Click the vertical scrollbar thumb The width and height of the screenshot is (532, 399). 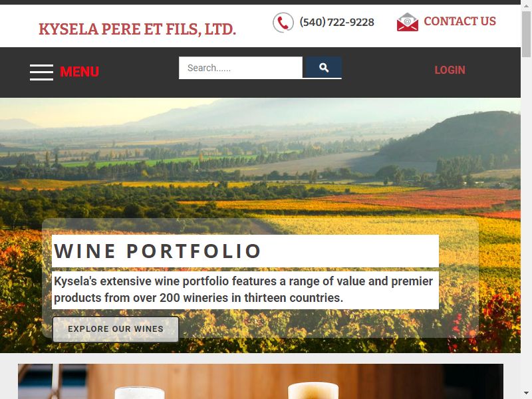tap(526, 35)
